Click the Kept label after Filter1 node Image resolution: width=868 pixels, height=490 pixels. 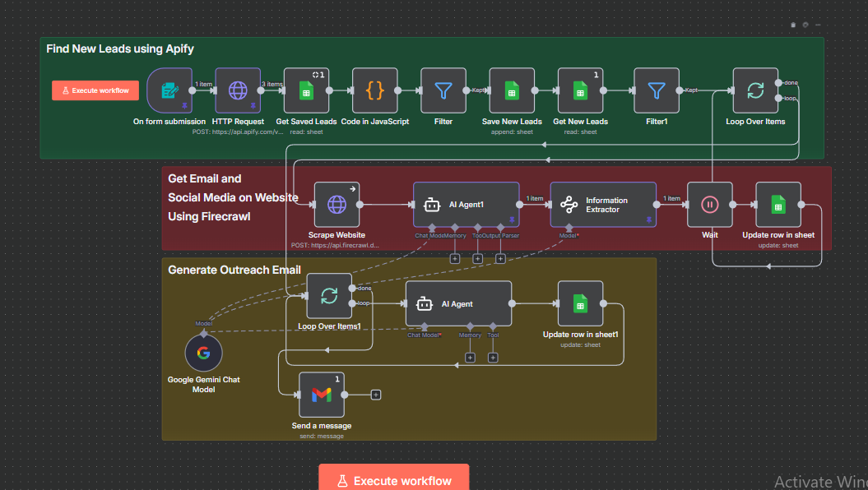tap(691, 90)
